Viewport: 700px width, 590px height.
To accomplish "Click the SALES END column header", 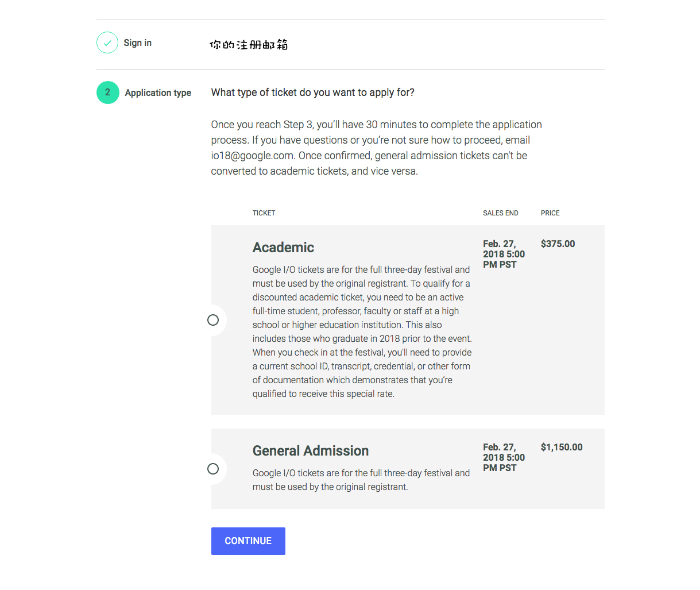I will pos(500,213).
